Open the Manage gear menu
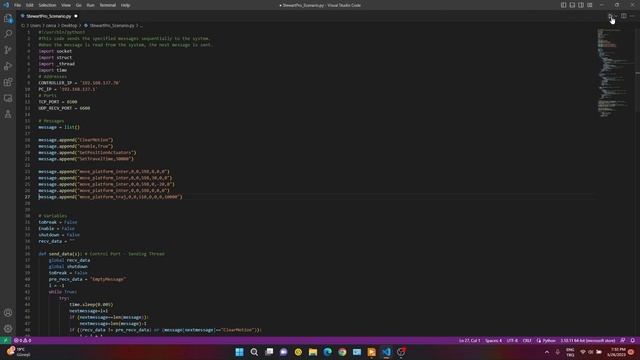Viewport: 640px width, 360px height. 8,329
